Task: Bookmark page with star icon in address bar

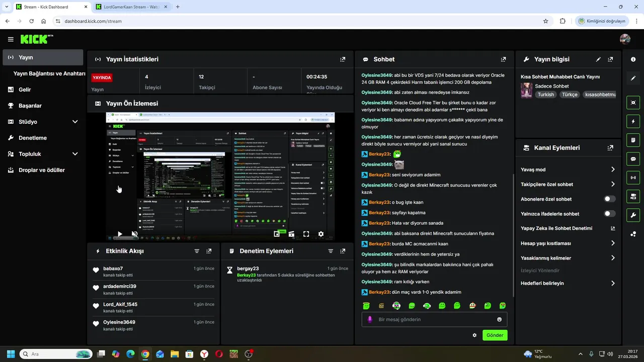Action: pos(545,21)
